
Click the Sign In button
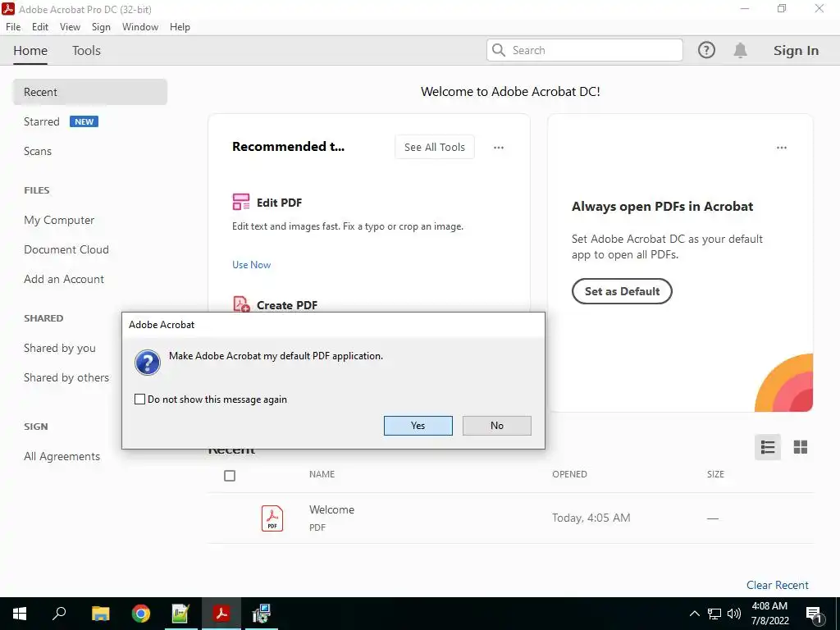click(796, 50)
